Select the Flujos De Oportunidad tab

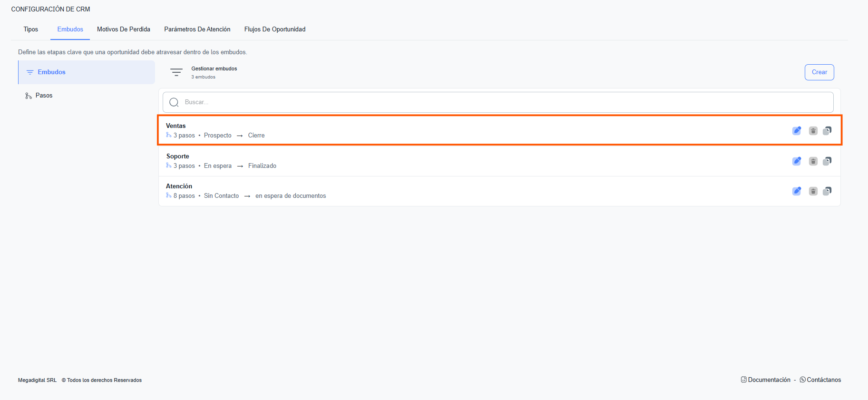tap(275, 29)
